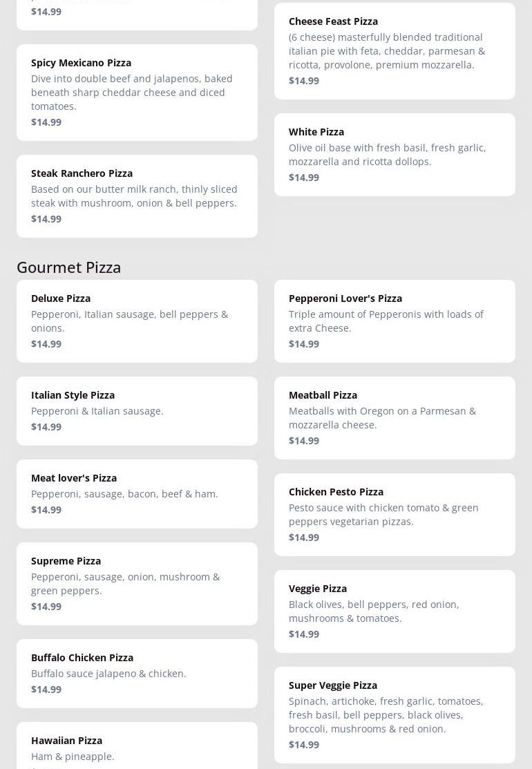
Task: Open the Super Veggie Pizza item
Action: [x=395, y=714]
